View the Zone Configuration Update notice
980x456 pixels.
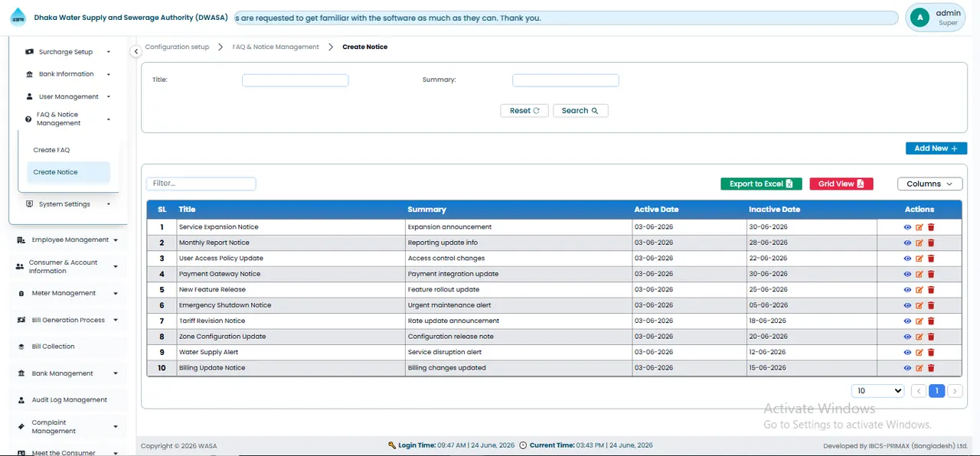[x=907, y=337]
